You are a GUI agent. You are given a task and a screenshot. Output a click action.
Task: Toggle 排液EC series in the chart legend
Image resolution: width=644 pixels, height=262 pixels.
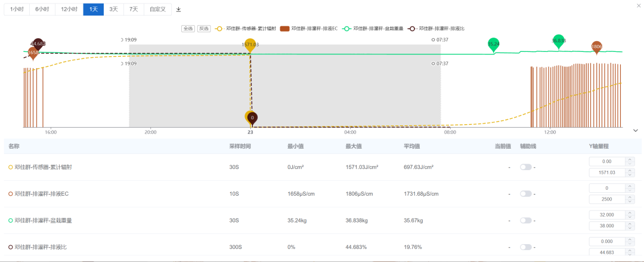coord(308,29)
